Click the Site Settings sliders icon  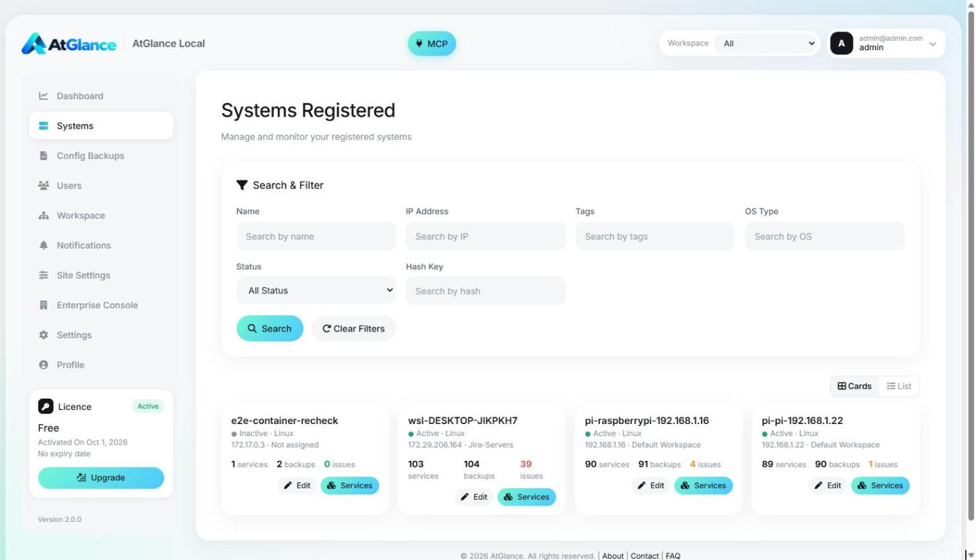click(44, 275)
